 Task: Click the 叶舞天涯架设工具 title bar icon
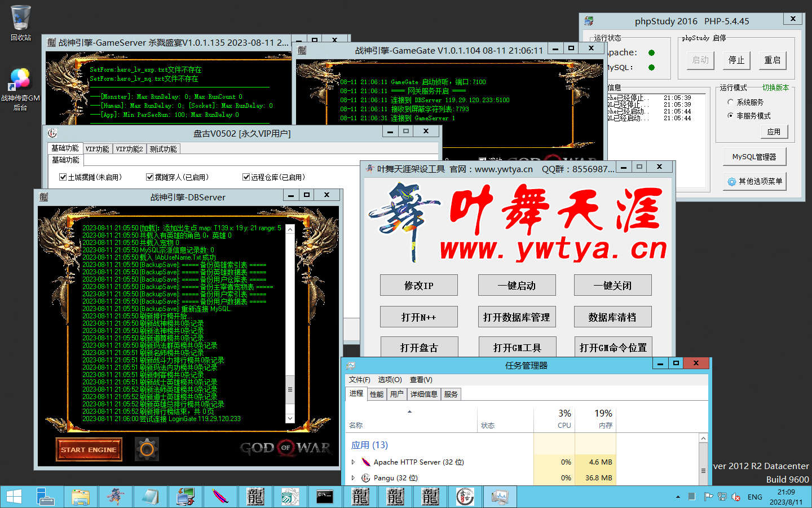coord(370,168)
